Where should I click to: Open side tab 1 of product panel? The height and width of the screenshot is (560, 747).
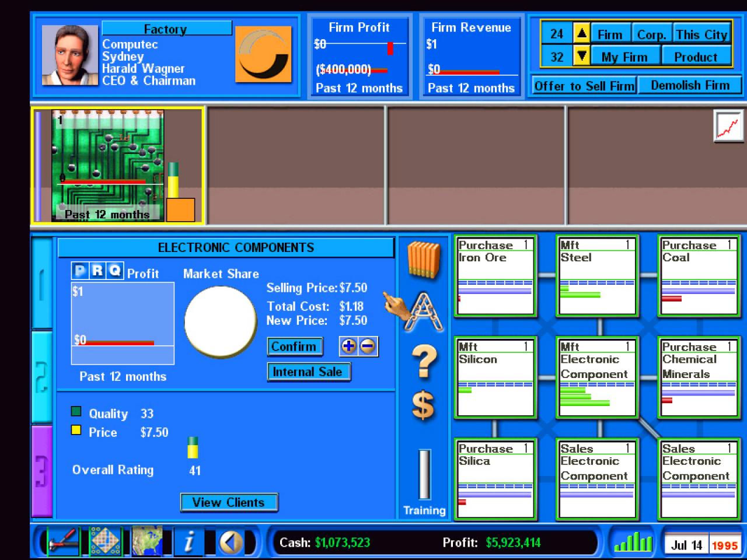41,283
